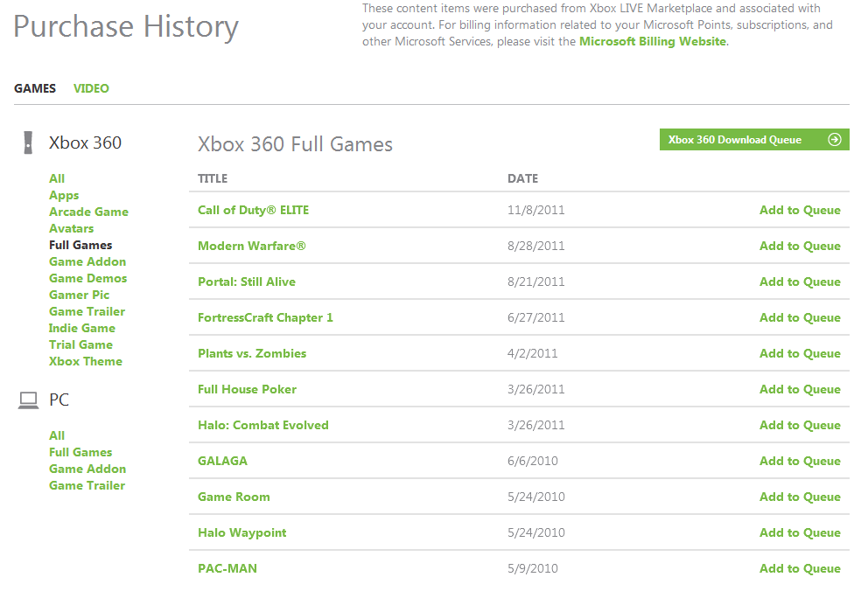868x598 pixels.
Task: Open the Microsoft Billing Website link
Action: [652, 41]
